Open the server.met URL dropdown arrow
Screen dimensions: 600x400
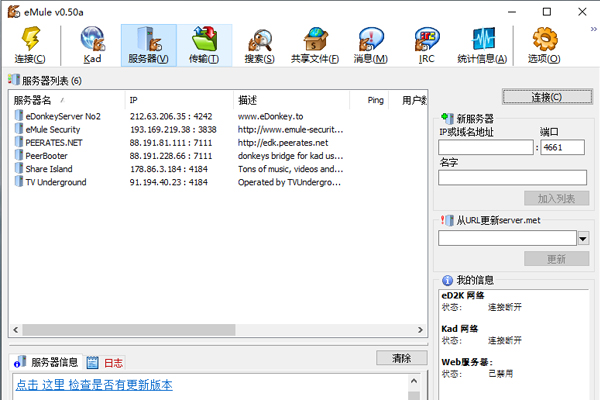coord(583,238)
